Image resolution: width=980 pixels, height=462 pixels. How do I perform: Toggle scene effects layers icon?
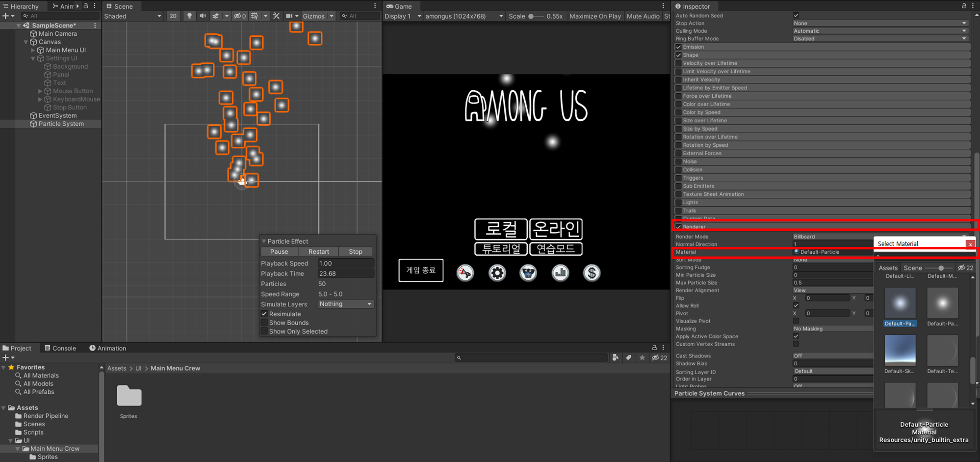pyautogui.click(x=215, y=16)
